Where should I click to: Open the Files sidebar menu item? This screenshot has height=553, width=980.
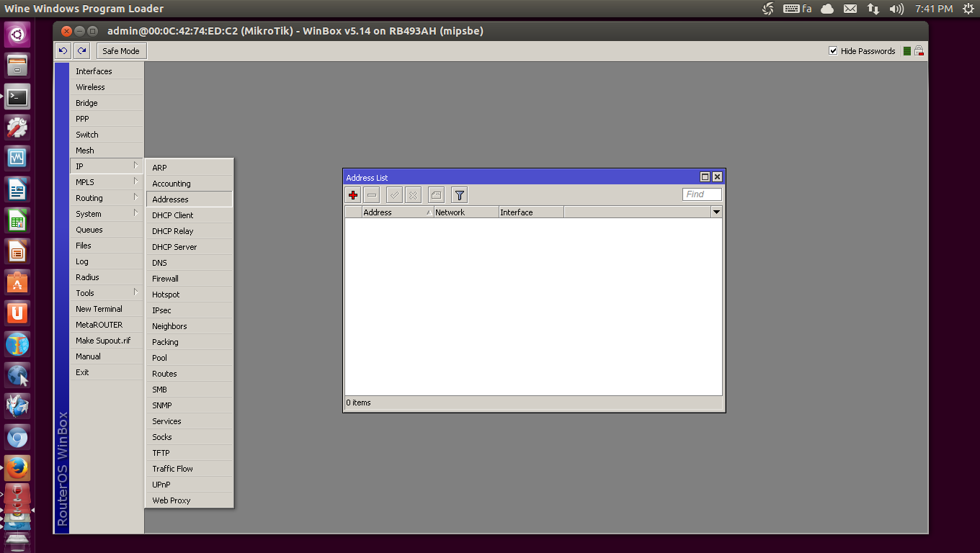pos(107,246)
